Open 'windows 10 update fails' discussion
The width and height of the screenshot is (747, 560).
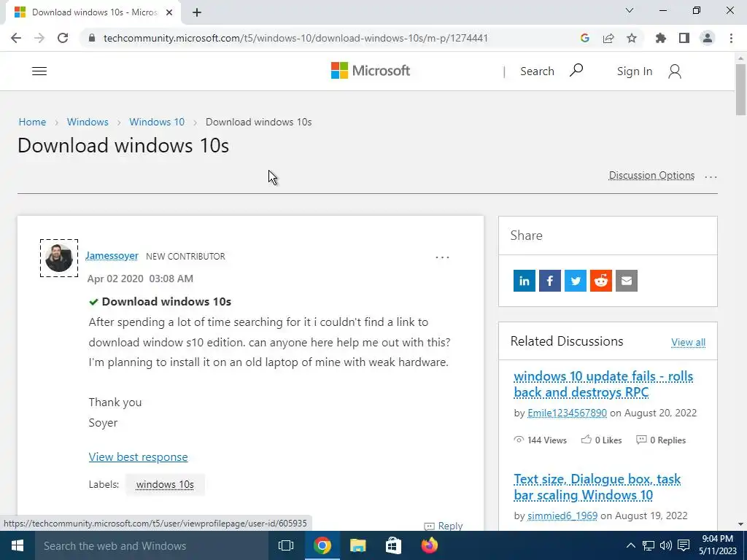click(603, 384)
